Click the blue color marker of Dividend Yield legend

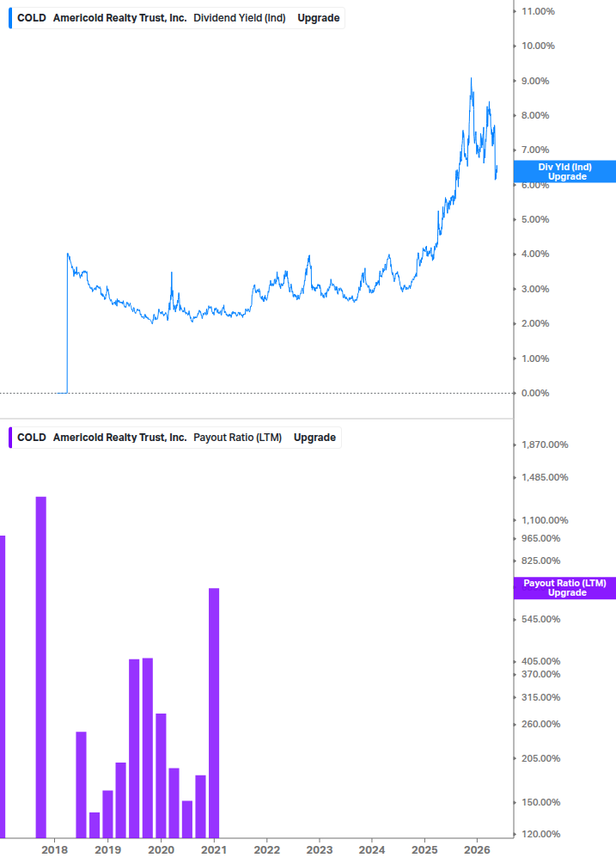pos(10,18)
